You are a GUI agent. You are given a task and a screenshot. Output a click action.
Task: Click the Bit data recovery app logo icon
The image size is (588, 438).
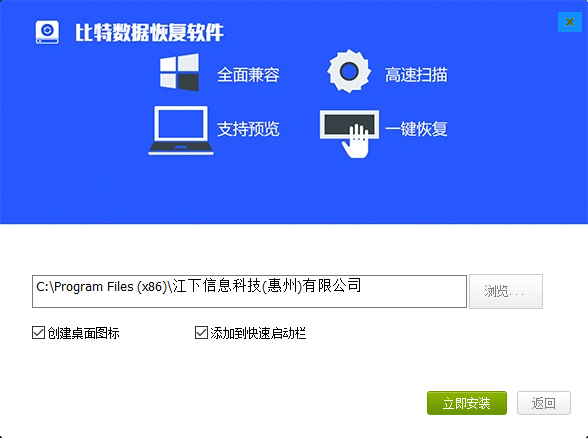[47, 32]
